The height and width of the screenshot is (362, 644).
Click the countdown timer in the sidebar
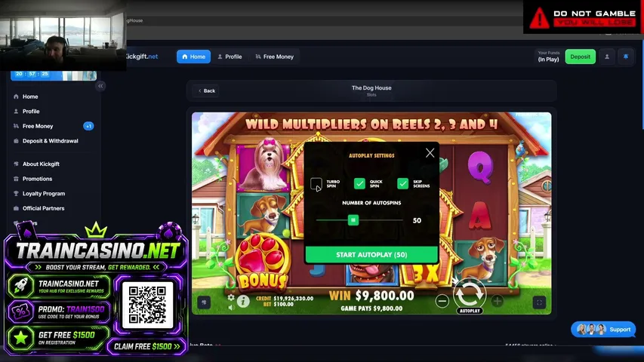pyautogui.click(x=32, y=74)
